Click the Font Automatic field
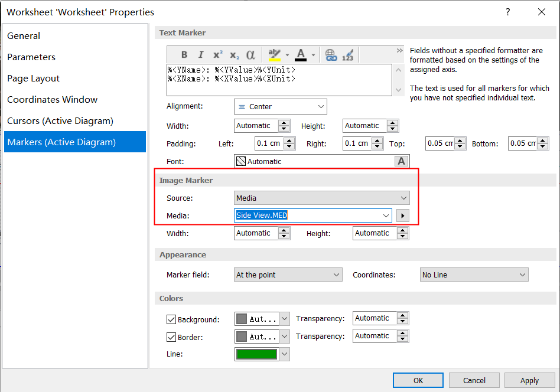Image resolution: width=560 pixels, height=392 pixels. (314, 161)
